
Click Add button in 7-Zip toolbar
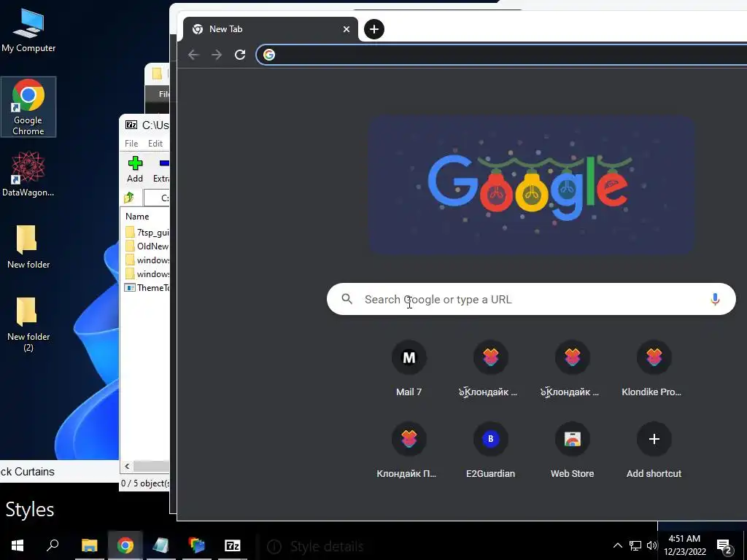pyautogui.click(x=135, y=169)
